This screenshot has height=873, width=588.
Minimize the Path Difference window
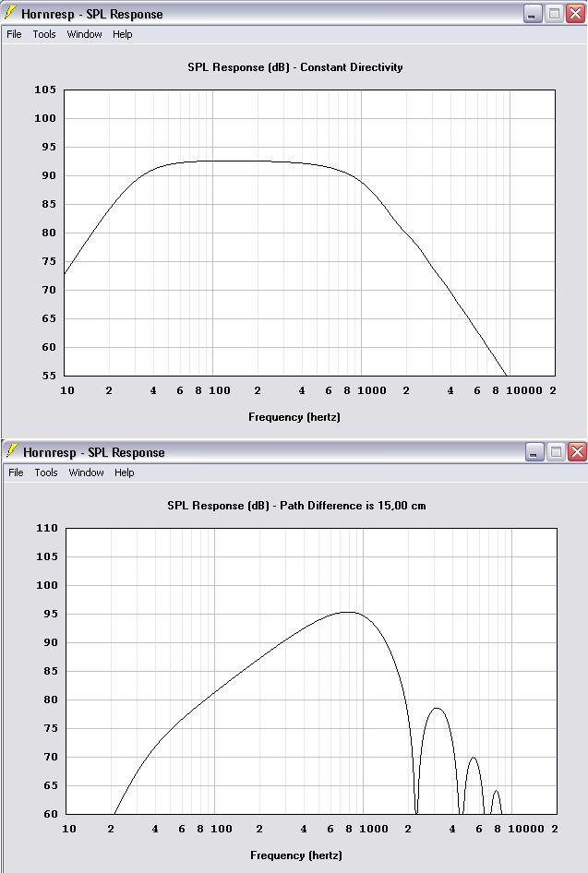[534, 452]
